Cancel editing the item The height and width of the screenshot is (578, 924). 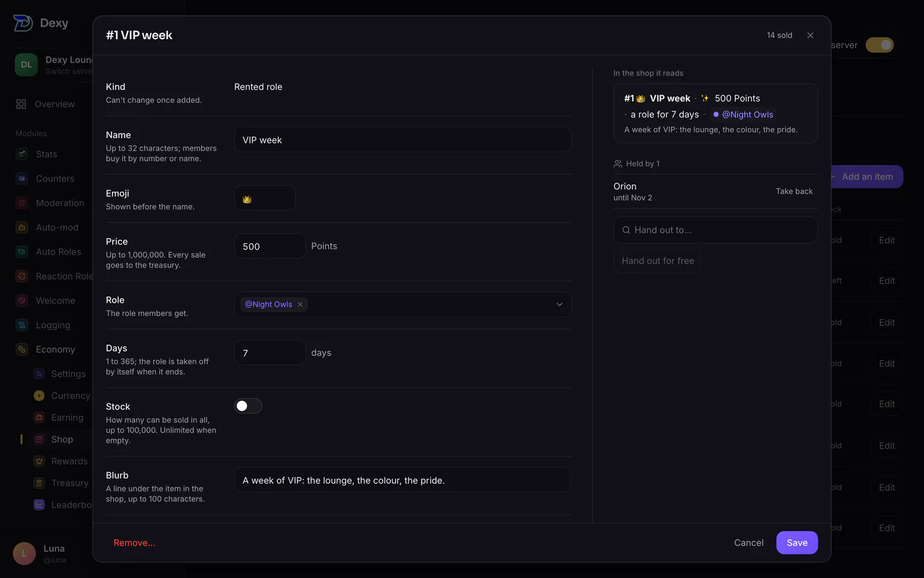tap(748, 543)
